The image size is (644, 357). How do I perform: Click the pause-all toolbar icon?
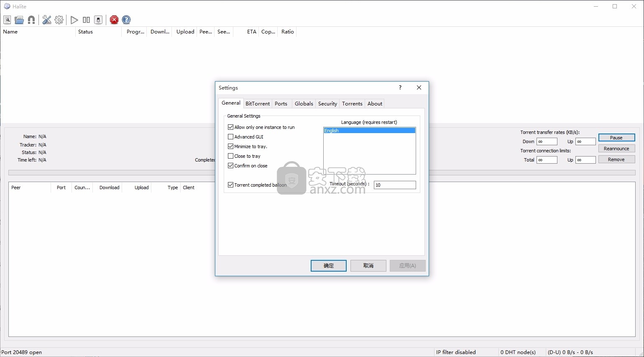point(86,20)
